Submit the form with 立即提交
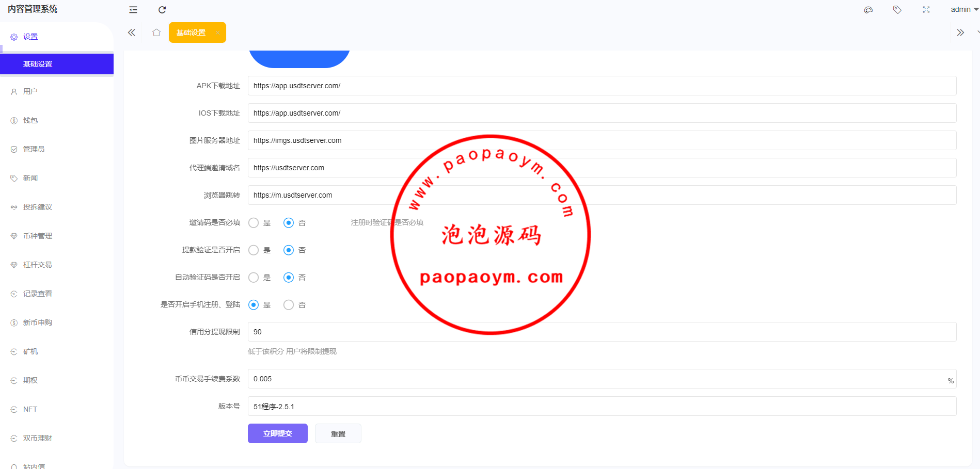 click(278, 433)
